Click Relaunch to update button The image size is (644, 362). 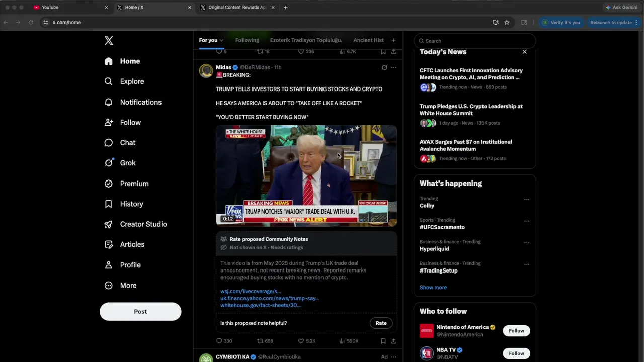(x=614, y=22)
